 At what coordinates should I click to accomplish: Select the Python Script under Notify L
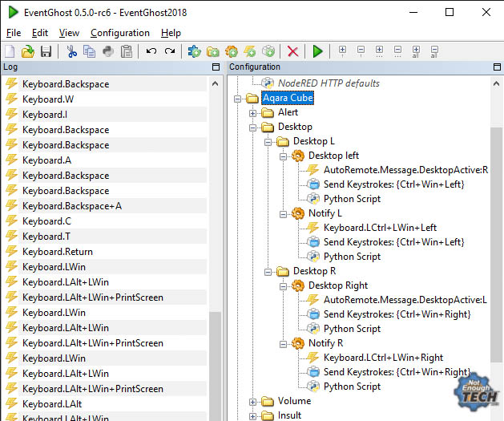pyautogui.click(x=351, y=257)
